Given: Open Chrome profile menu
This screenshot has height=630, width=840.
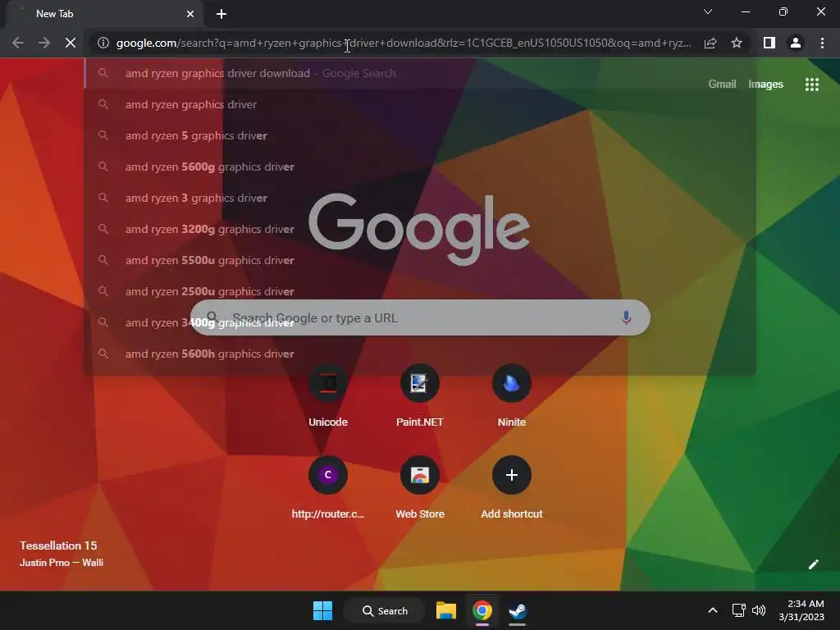Looking at the screenshot, I should [x=796, y=43].
